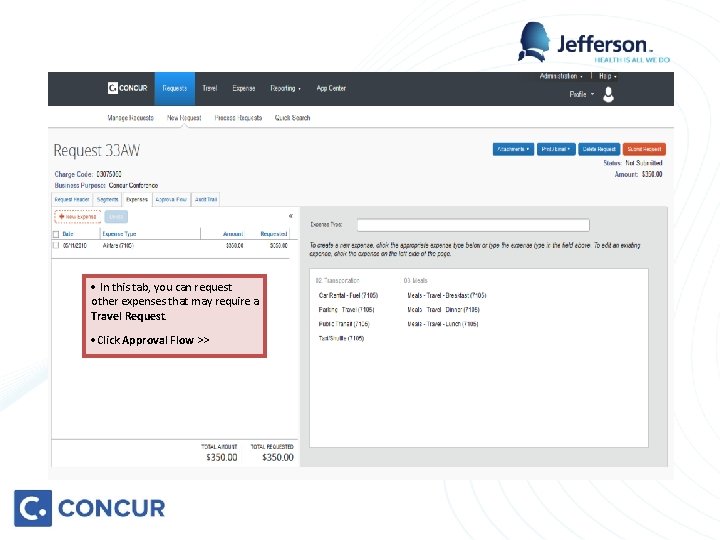Expand the Help dropdown
720x540 pixels.
click(607, 76)
